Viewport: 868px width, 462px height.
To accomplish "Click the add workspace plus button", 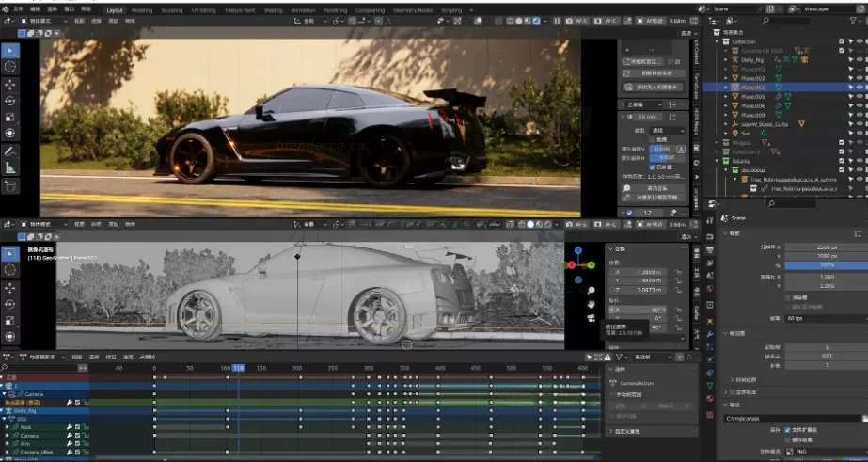I will pos(471,10).
